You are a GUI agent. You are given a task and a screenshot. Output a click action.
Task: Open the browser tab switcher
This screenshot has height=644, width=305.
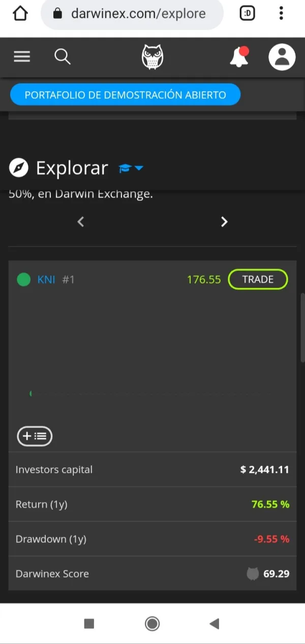pyautogui.click(x=247, y=14)
